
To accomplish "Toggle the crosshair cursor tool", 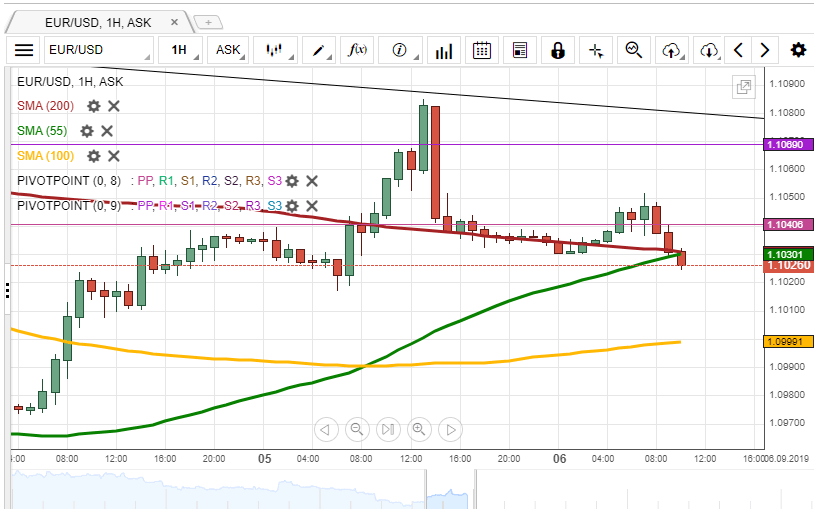I will [x=595, y=50].
